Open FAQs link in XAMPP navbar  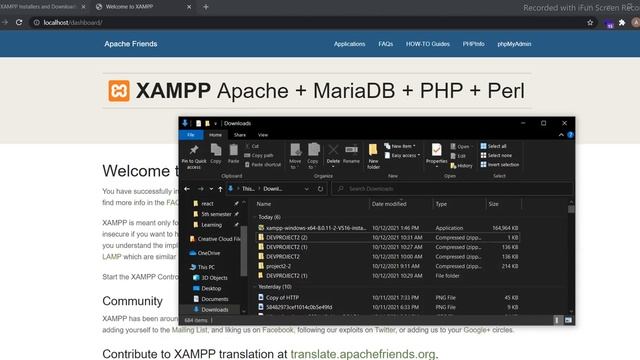[x=386, y=44]
